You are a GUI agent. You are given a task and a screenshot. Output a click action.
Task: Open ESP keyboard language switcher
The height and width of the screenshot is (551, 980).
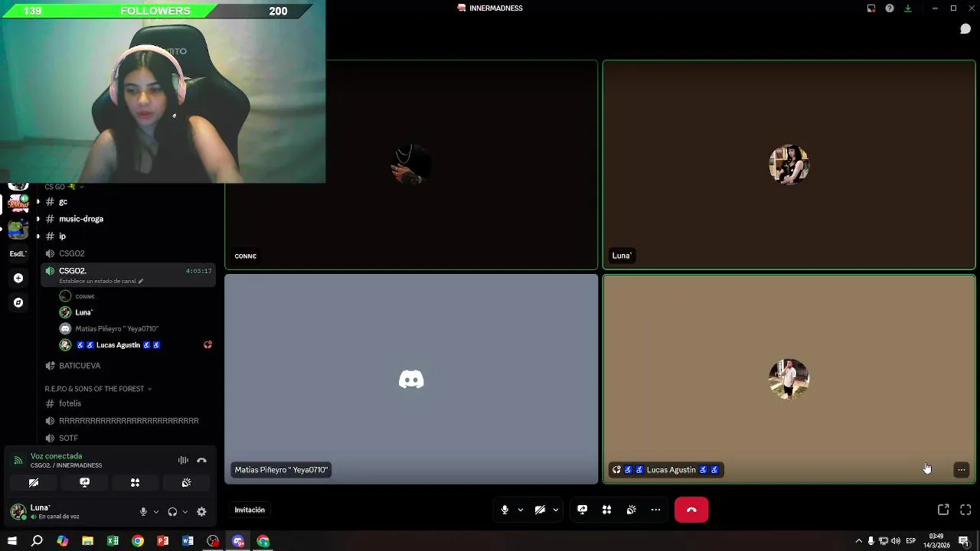point(910,541)
